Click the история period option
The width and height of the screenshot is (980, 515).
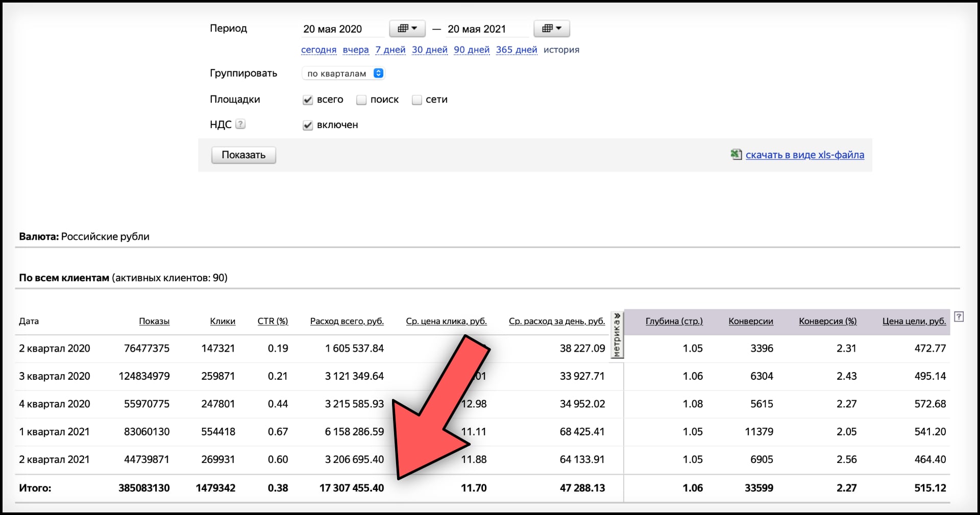point(561,50)
